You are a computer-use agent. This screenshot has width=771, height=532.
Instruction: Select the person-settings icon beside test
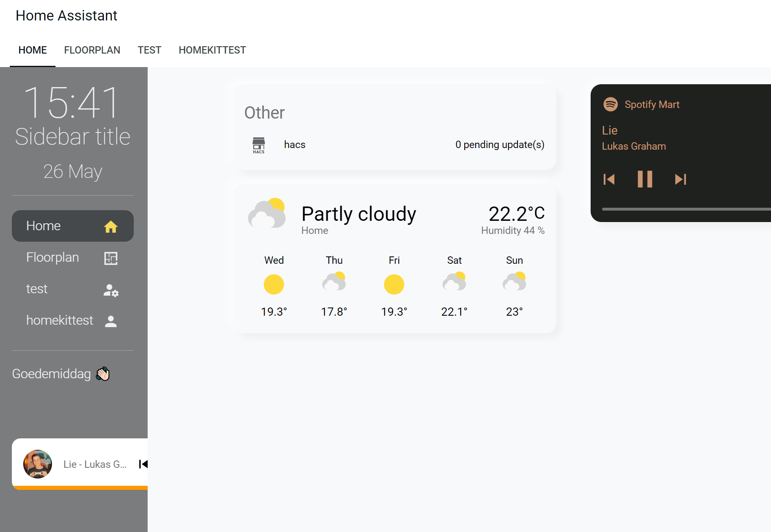tap(111, 290)
